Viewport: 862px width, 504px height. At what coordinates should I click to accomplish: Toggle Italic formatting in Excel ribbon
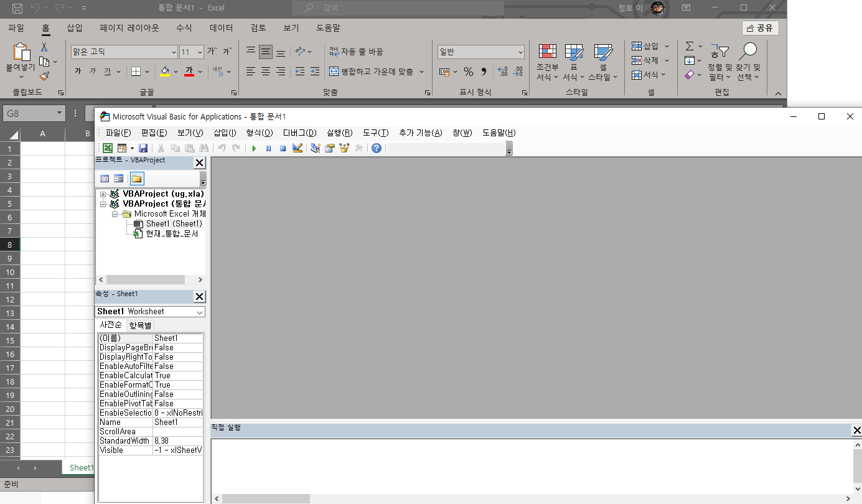[x=93, y=72]
